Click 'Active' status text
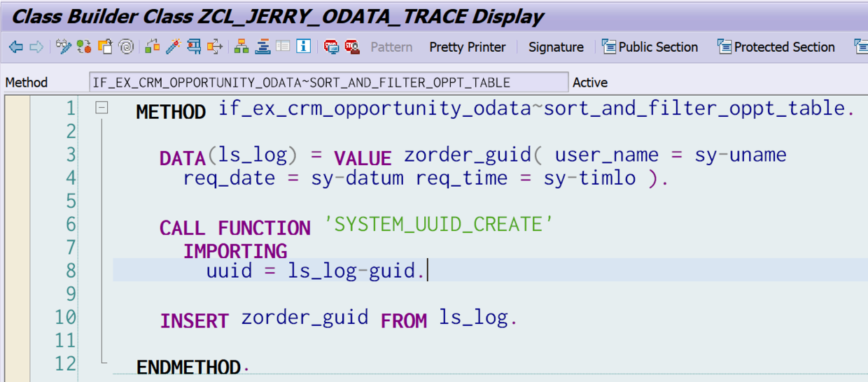This screenshot has width=868, height=382. [x=590, y=83]
